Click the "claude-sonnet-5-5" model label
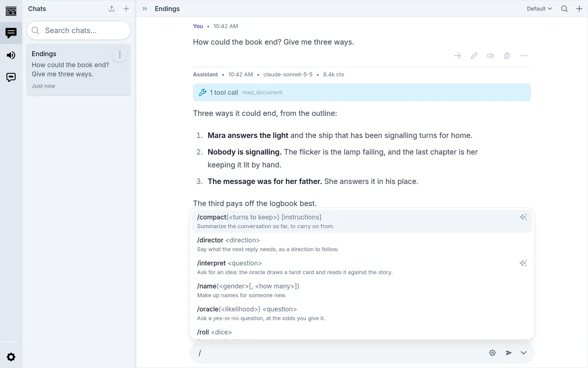The image size is (588, 368). (x=288, y=75)
